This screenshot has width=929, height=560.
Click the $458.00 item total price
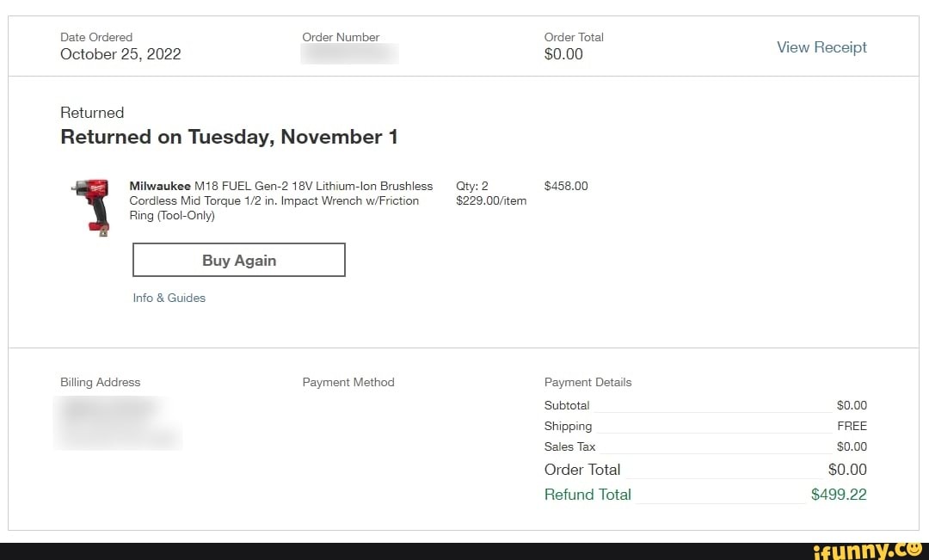point(566,186)
